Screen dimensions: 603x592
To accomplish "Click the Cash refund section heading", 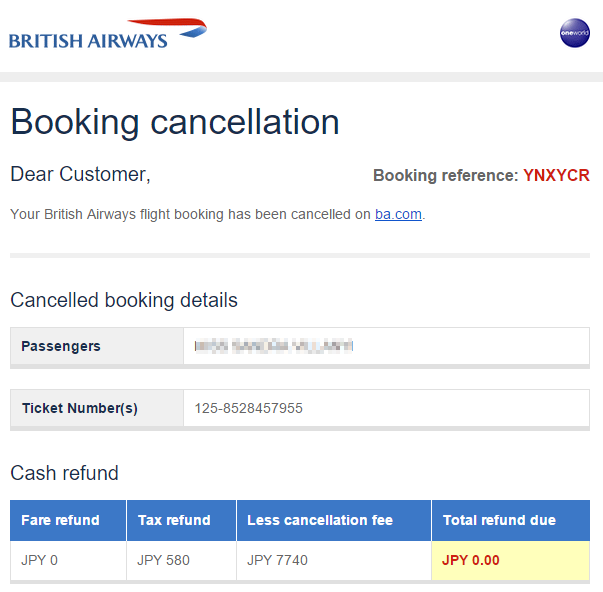I will pos(64,473).
